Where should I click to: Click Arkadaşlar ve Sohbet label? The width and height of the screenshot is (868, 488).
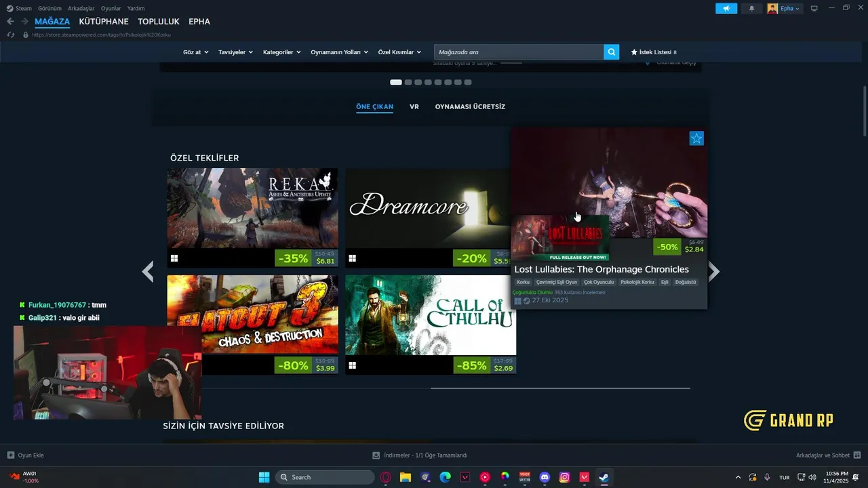click(x=823, y=455)
